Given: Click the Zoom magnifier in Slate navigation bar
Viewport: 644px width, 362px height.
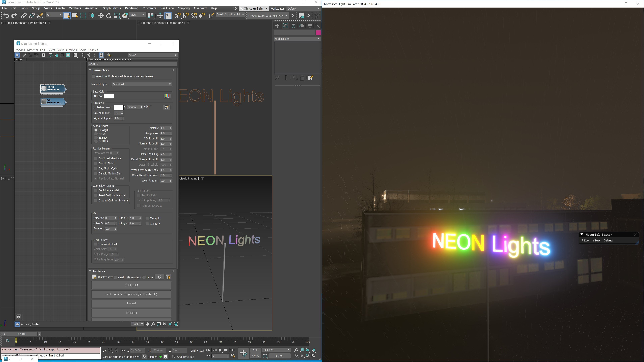Looking at the screenshot, I should (x=153, y=324).
